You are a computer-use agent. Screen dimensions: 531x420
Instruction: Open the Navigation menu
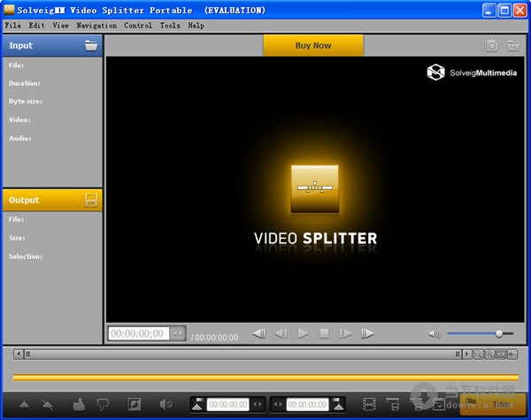(96, 26)
